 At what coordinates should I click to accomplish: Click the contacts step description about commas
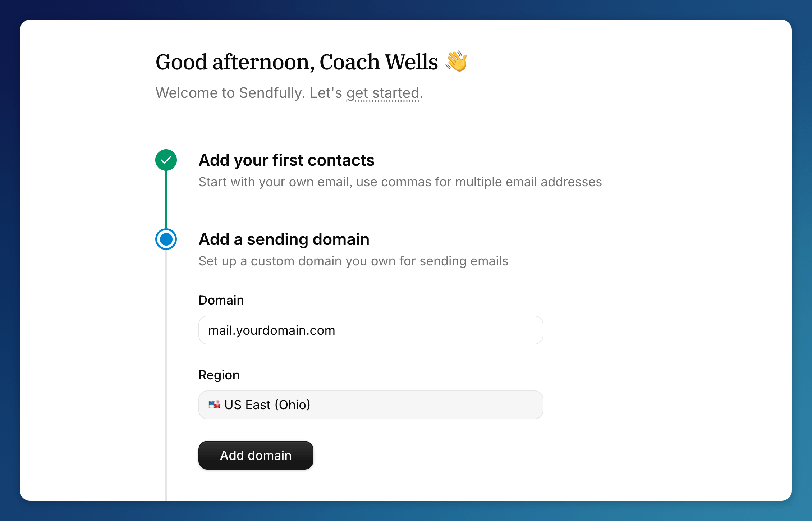coord(400,182)
